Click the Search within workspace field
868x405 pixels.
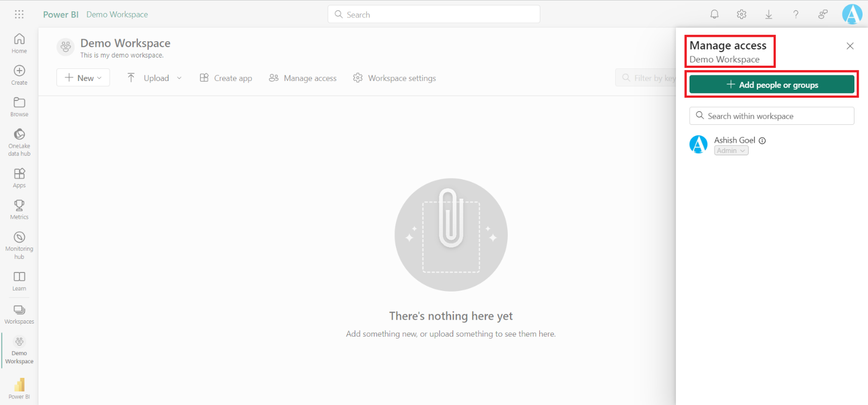(771, 116)
